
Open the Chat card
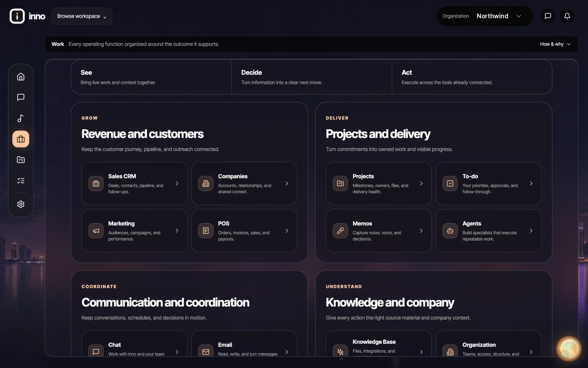pos(134,344)
